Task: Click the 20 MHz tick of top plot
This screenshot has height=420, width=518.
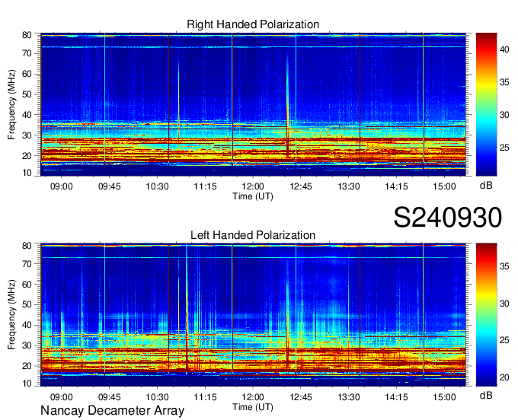Action: pyautogui.click(x=27, y=156)
